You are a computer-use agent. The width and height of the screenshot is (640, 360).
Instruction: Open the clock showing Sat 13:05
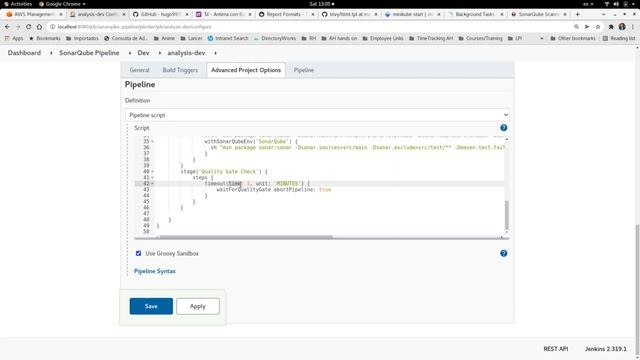pyautogui.click(x=322, y=4)
